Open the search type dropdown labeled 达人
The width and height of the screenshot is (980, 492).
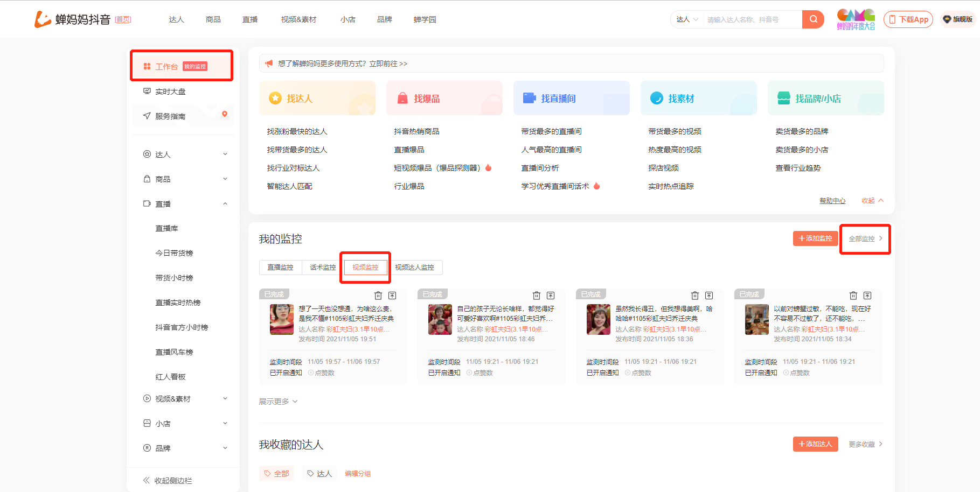tap(687, 19)
